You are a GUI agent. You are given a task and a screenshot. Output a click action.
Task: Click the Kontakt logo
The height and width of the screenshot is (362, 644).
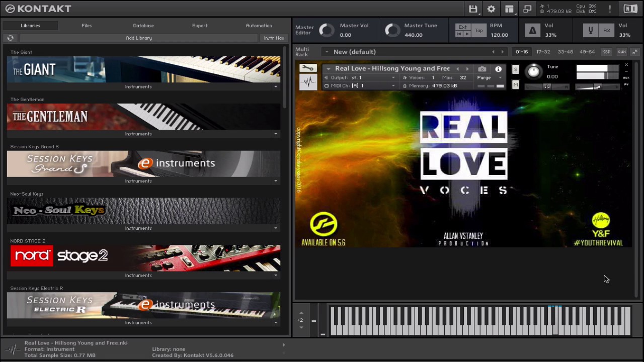pyautogui.click(x=38, y=9)
